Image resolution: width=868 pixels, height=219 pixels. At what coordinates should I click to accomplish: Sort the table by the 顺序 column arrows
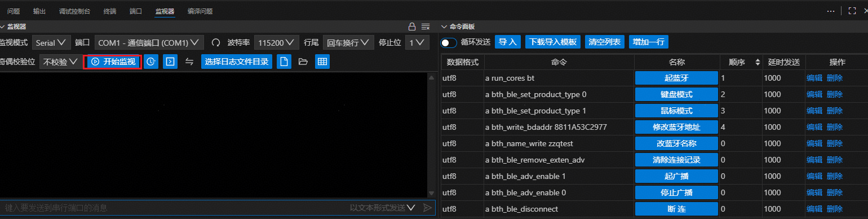click(x=757, y=62)
